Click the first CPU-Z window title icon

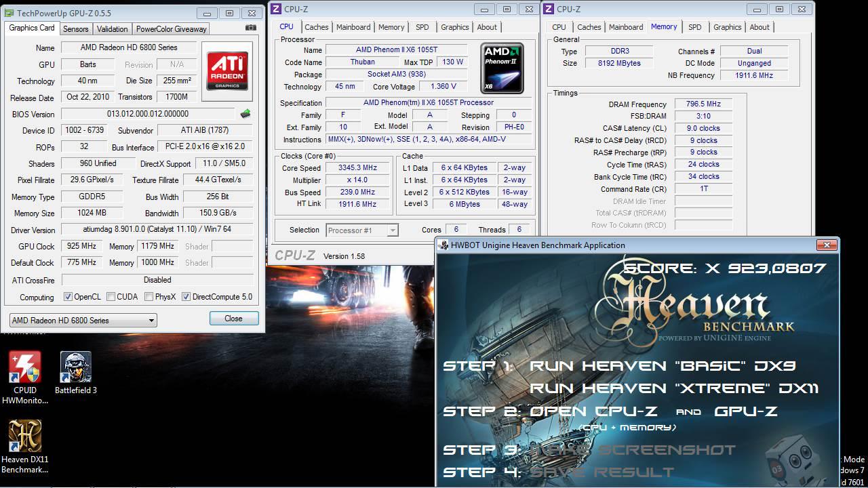[275, 9]
